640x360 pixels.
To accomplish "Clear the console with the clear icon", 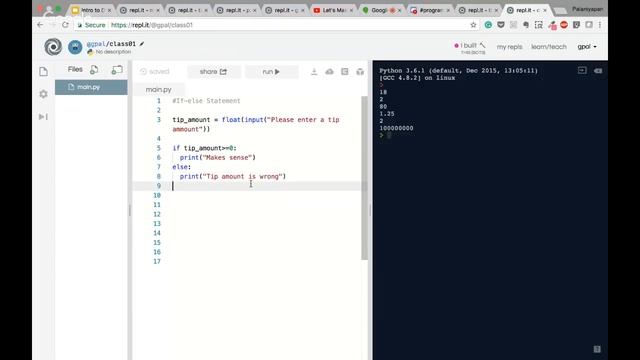I will (x=598, y=71).
